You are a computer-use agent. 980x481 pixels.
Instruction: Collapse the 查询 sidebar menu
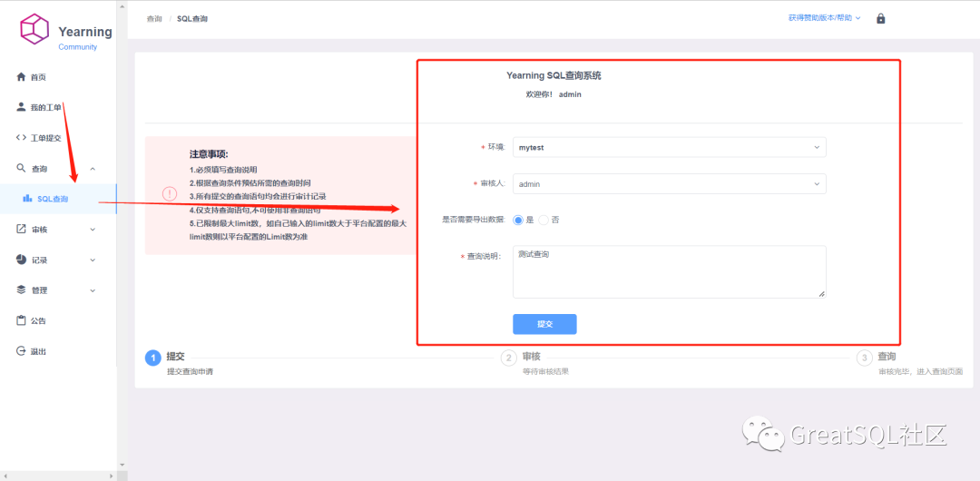[93, 169]
